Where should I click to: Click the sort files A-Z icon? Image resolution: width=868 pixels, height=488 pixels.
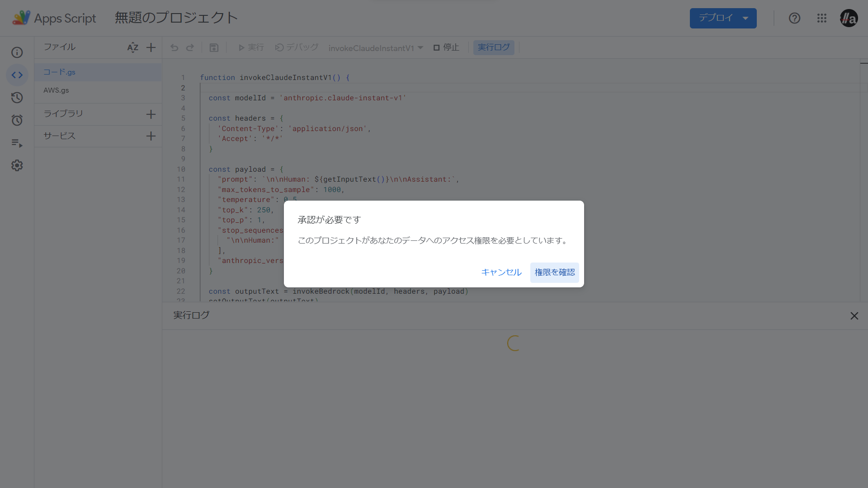click(132, 47)
